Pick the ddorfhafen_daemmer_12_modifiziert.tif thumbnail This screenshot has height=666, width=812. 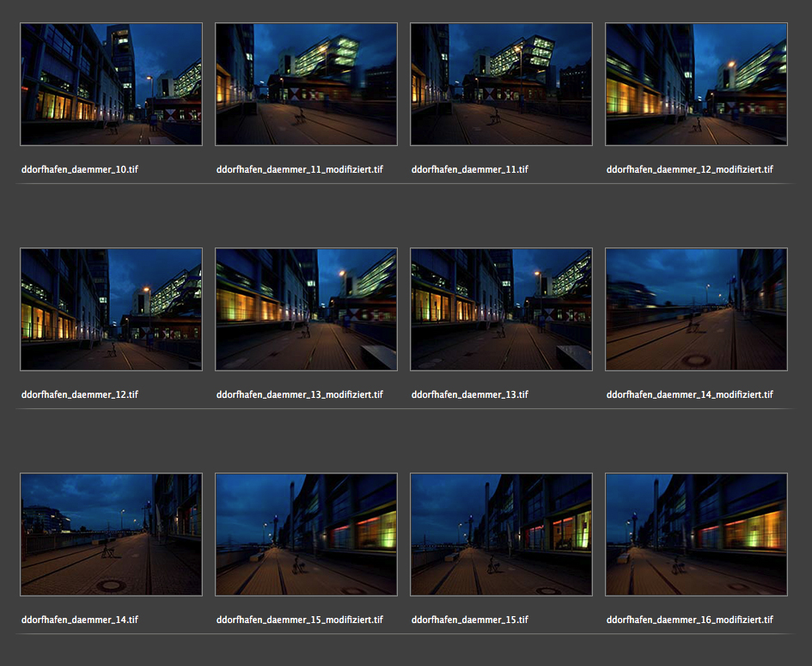pyautogui.click(x=696, y=84)
